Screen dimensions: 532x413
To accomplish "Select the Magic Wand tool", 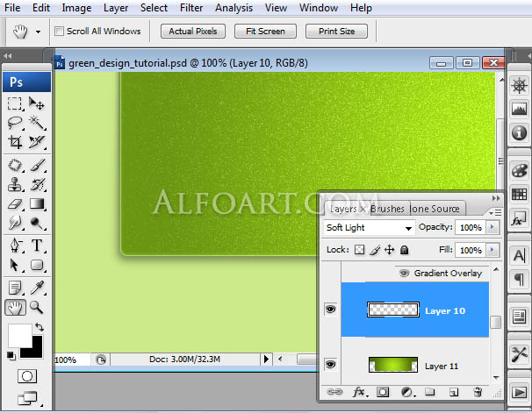I will click(x=36, y=123).
